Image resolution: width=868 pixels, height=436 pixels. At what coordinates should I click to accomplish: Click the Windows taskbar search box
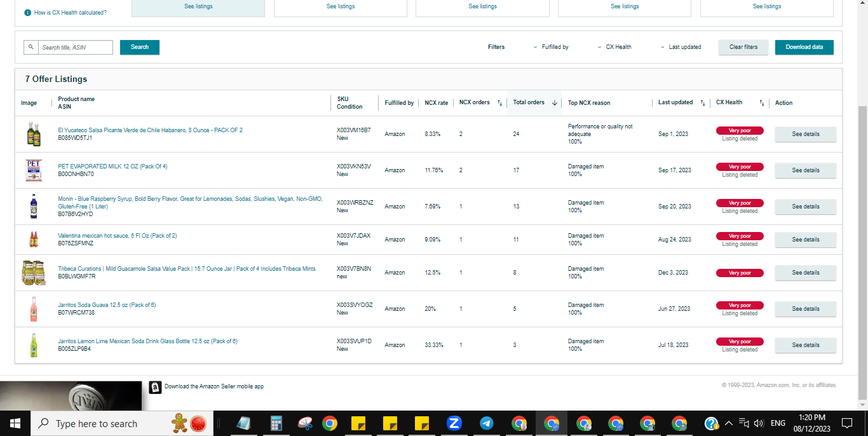pos(122,423)
